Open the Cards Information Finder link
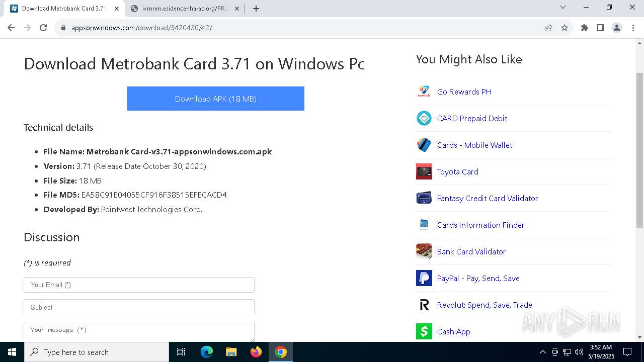The width and height of the screenshot is (644, 362). 480,225
